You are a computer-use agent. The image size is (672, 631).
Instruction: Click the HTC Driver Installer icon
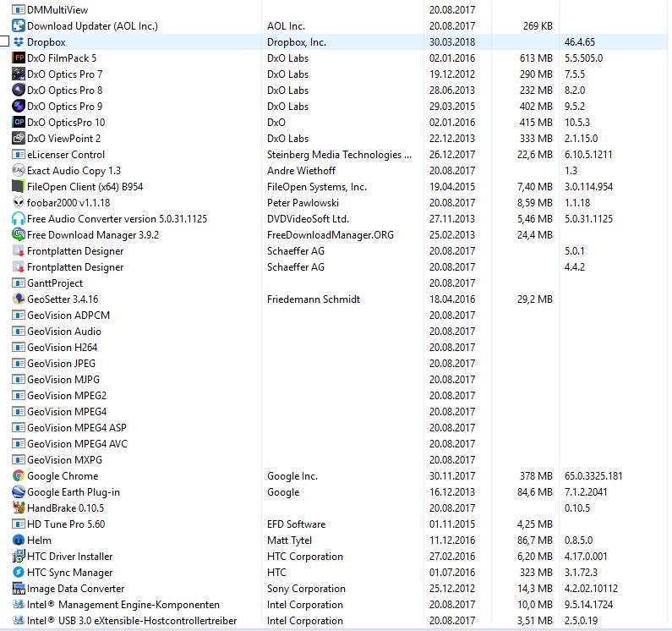tap(19, 557)
